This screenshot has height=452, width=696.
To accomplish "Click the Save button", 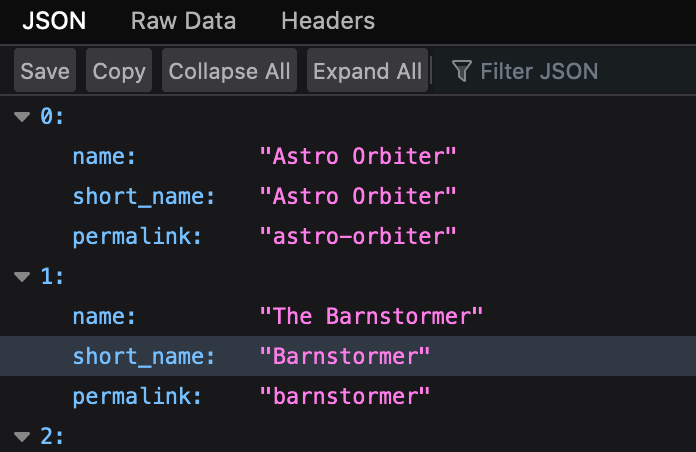I will (x=45, y=71).
